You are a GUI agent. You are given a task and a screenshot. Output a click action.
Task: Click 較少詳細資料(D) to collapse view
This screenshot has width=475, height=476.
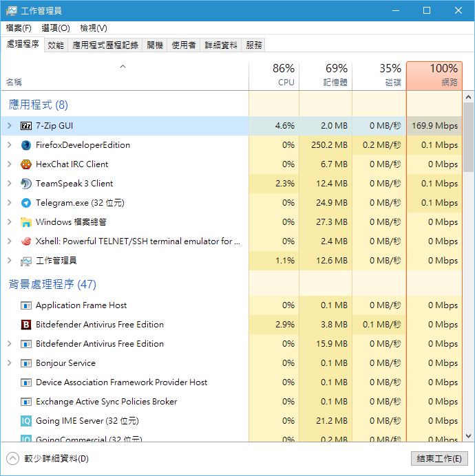(x=47, y=458)
